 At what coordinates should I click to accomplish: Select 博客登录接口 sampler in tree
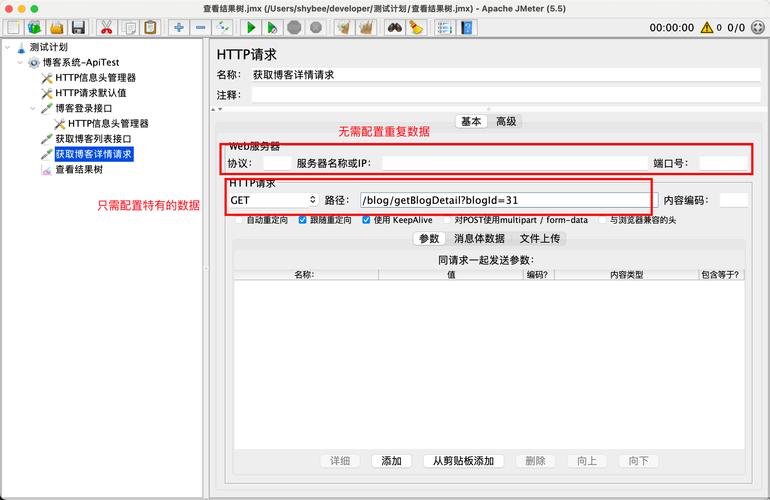click(x=83, y=108)
